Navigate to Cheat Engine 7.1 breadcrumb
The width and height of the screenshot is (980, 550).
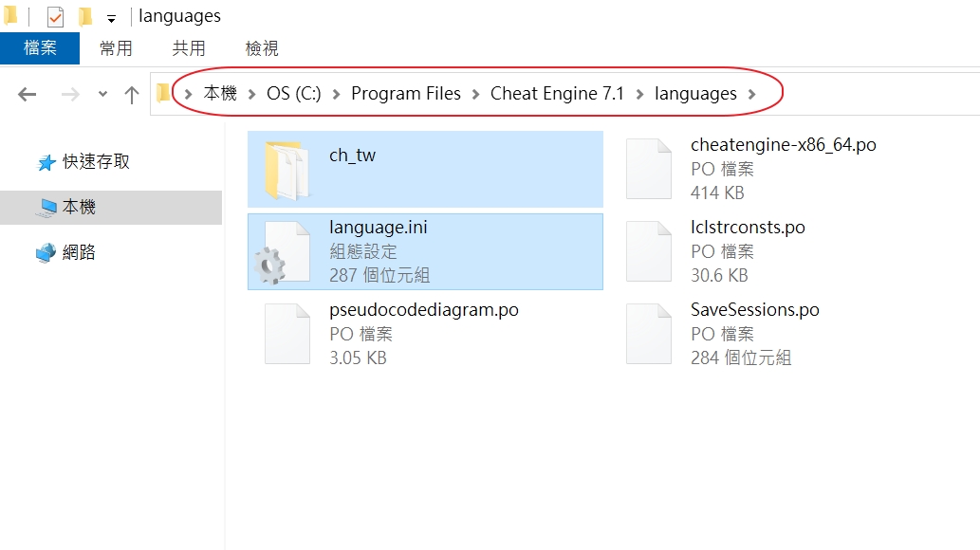pos(557,93)
